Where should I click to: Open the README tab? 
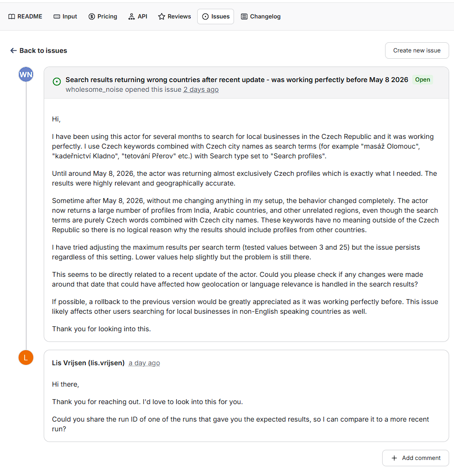(25, 17)
